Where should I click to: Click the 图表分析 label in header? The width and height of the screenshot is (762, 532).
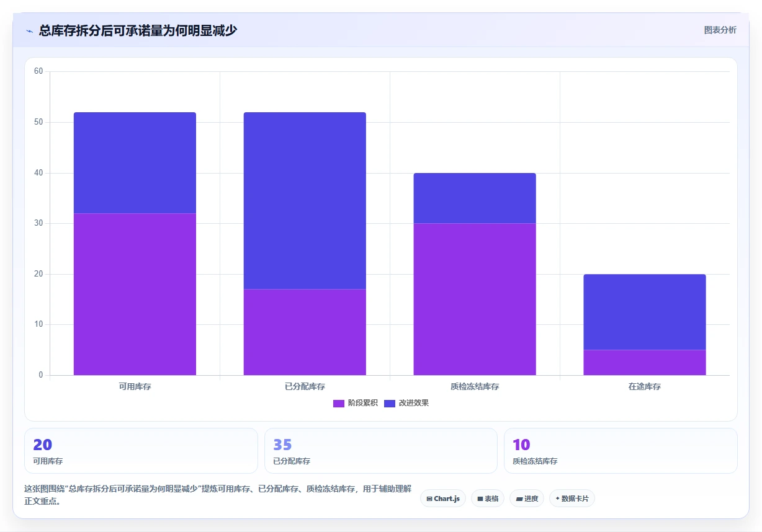click(x=720, y=30)
